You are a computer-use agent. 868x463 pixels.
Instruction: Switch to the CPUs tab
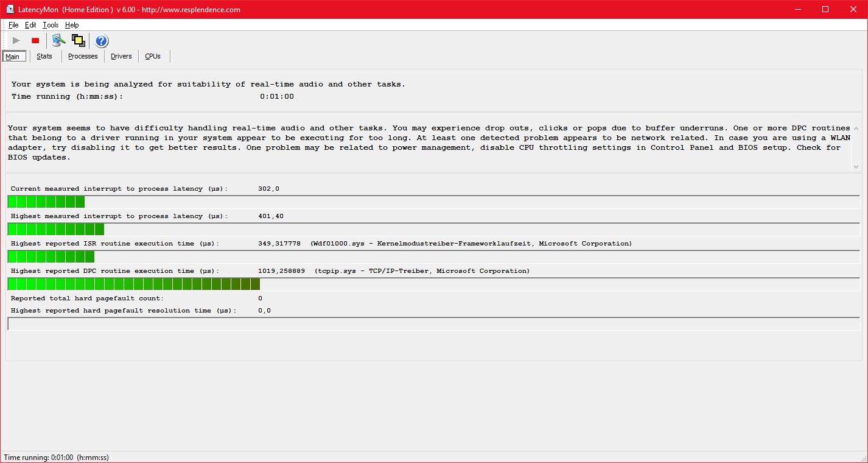[x=153, y=57]
